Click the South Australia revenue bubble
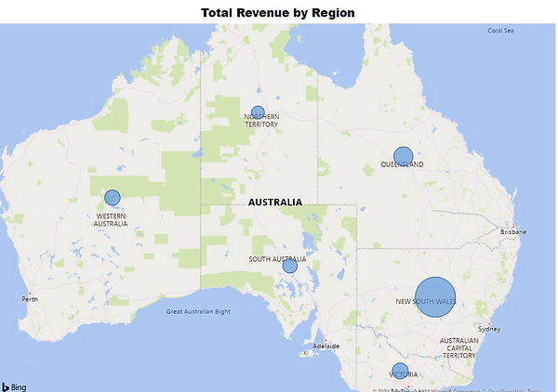Screen dimensions: 558x392 pos(289,266)
